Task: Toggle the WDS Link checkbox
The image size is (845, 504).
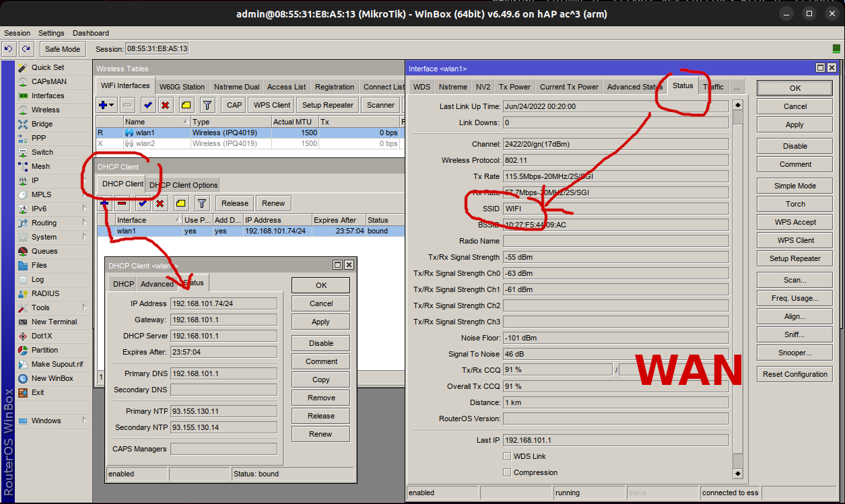Action: click(507, 456)
